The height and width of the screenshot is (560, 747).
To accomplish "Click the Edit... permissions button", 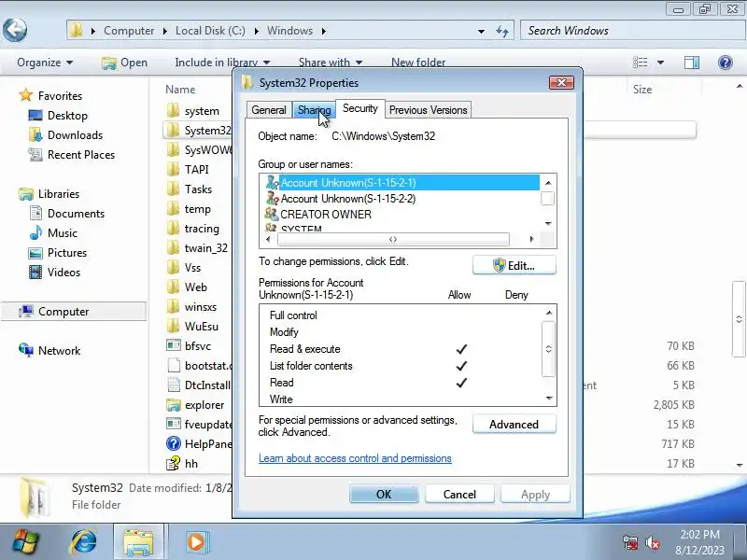I will 514,265.
